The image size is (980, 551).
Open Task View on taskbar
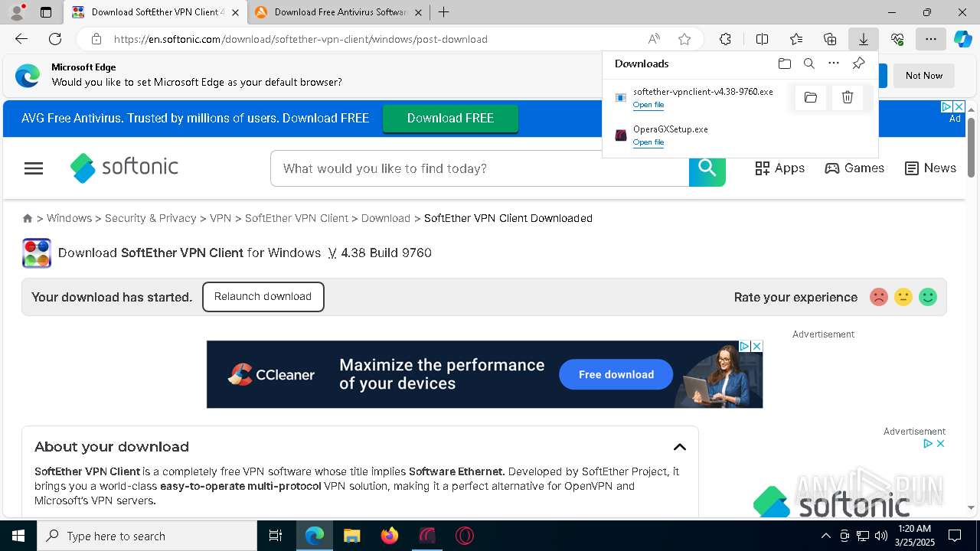click(276, 536)
